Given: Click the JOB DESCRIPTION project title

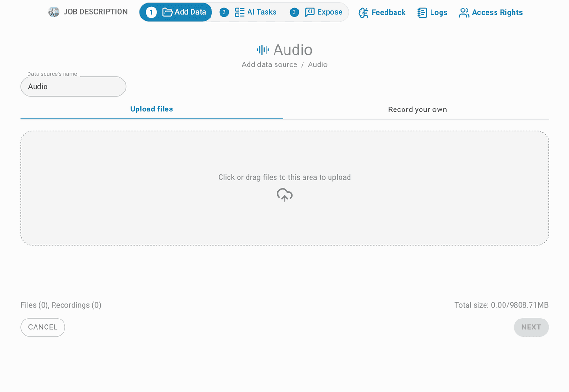Looking at the screenshot, I should pos(95,12).
